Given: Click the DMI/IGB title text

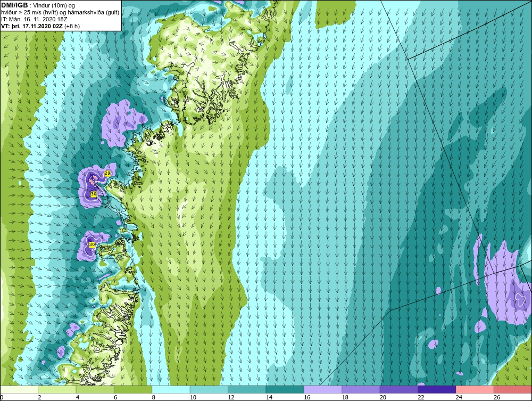Looking at the screenshot, I should coord(14,5).
